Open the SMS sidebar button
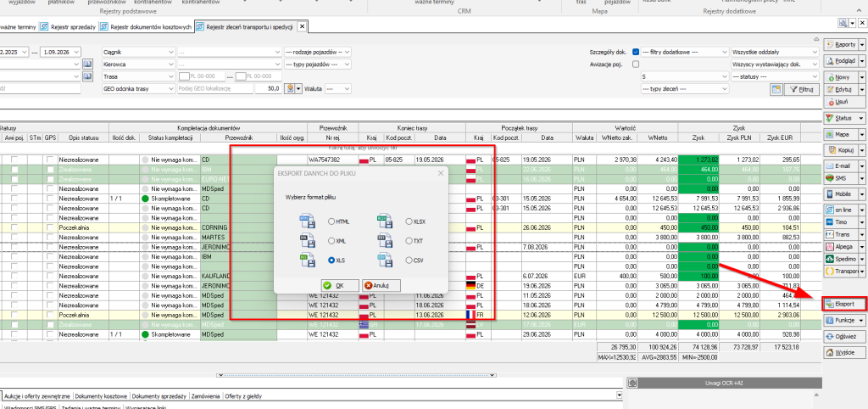This screenshot has height=409, width=868. (x=840, y=178)
